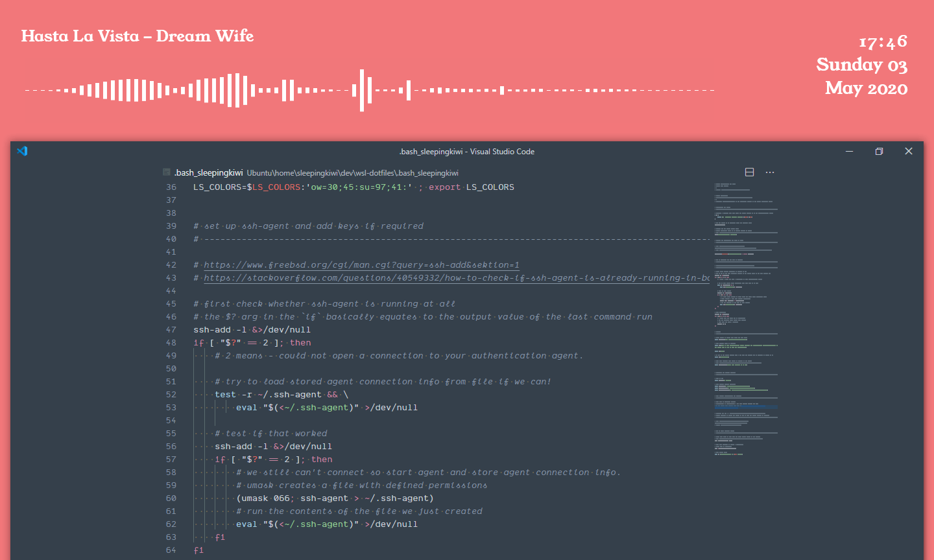934x560 pixels.
Task: Restore down the Visual Studio Code window
Action: [x=879, y=151]
